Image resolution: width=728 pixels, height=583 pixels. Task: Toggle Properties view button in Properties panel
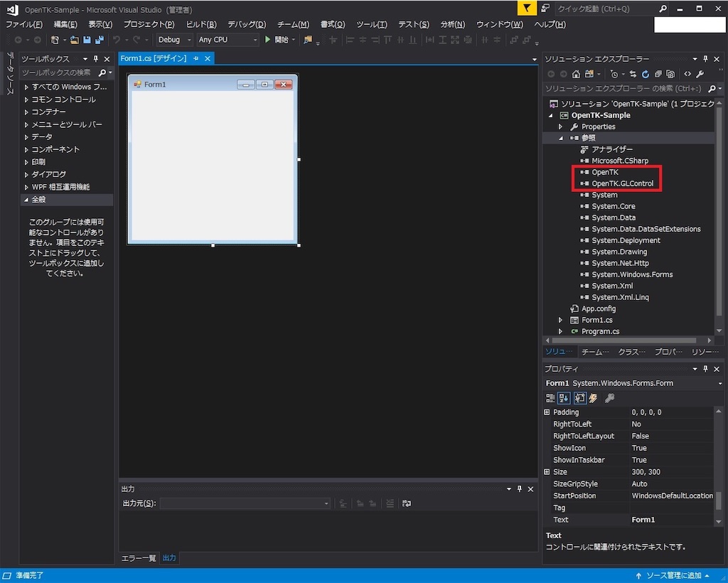[580, 398]
